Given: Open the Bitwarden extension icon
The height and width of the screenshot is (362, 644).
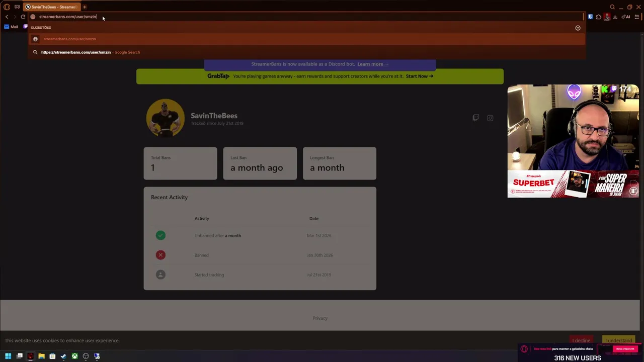Looking at the screenshot, I should (590, 17).
